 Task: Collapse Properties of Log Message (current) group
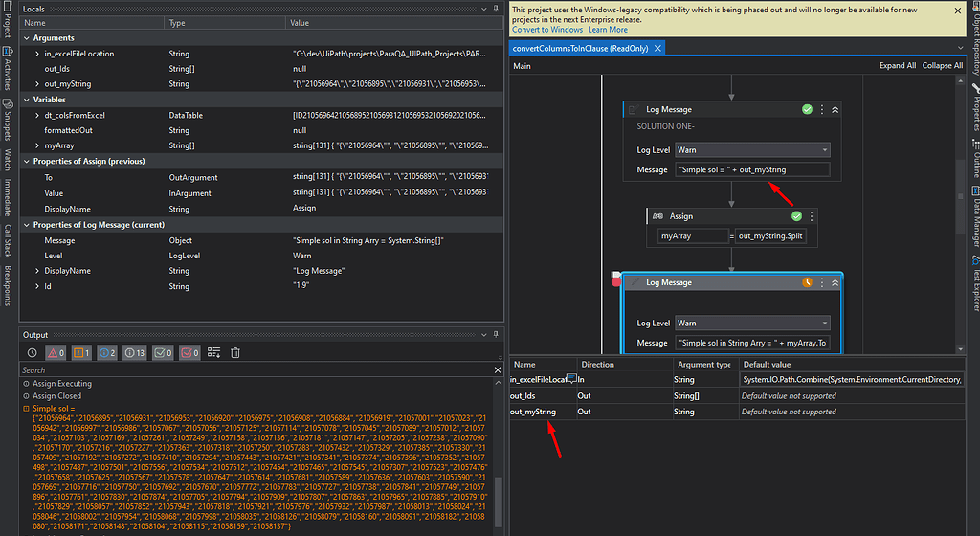27,225
